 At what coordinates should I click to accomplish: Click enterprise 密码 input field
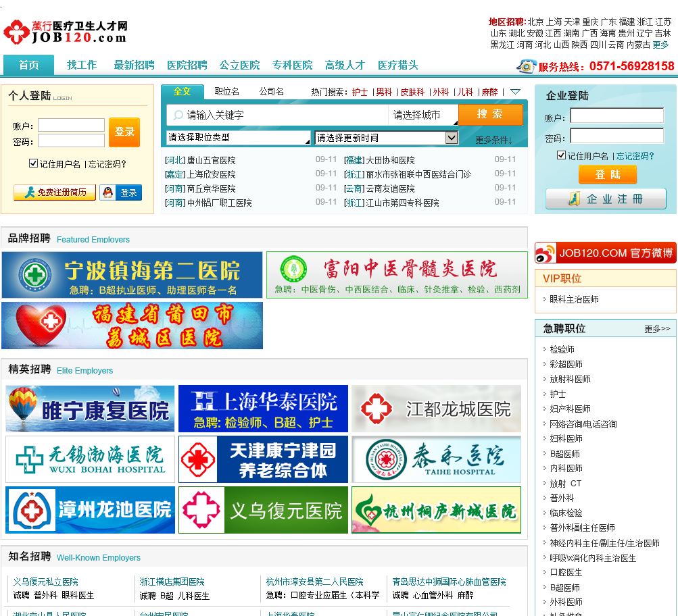tap(617, 136)
